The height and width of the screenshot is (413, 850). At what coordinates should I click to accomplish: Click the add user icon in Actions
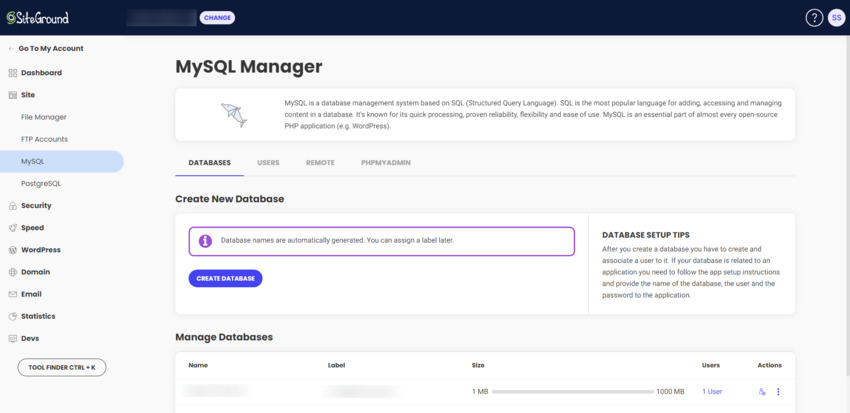tap(762, 392)
